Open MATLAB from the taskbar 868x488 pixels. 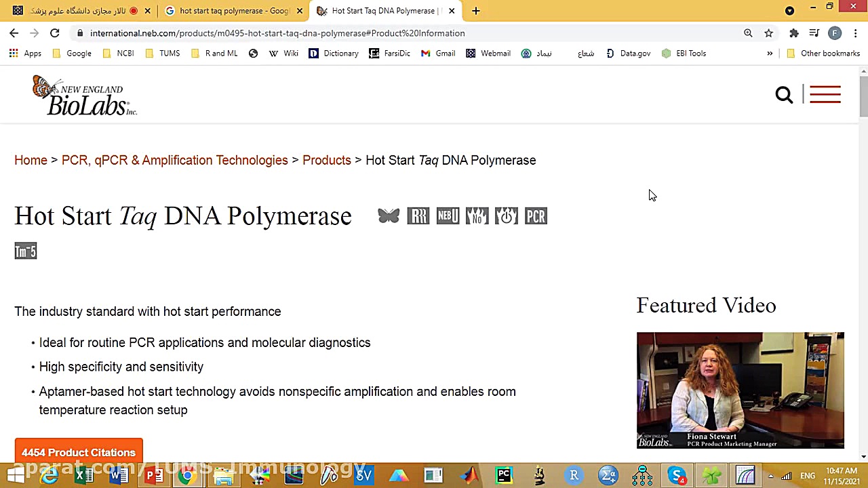(x=469, y=476)
